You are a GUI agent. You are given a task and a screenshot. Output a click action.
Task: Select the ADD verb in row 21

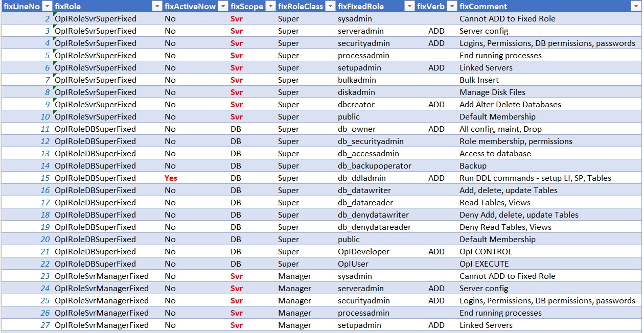coord(436,251)
